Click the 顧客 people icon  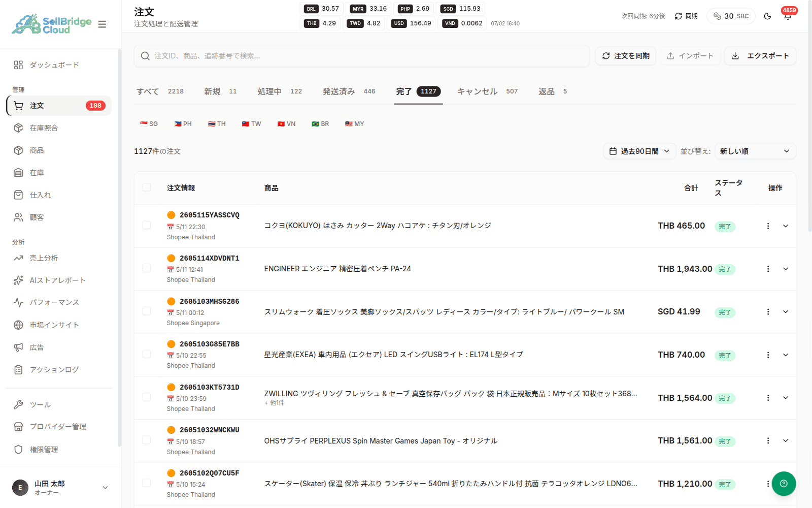[18, 217]
